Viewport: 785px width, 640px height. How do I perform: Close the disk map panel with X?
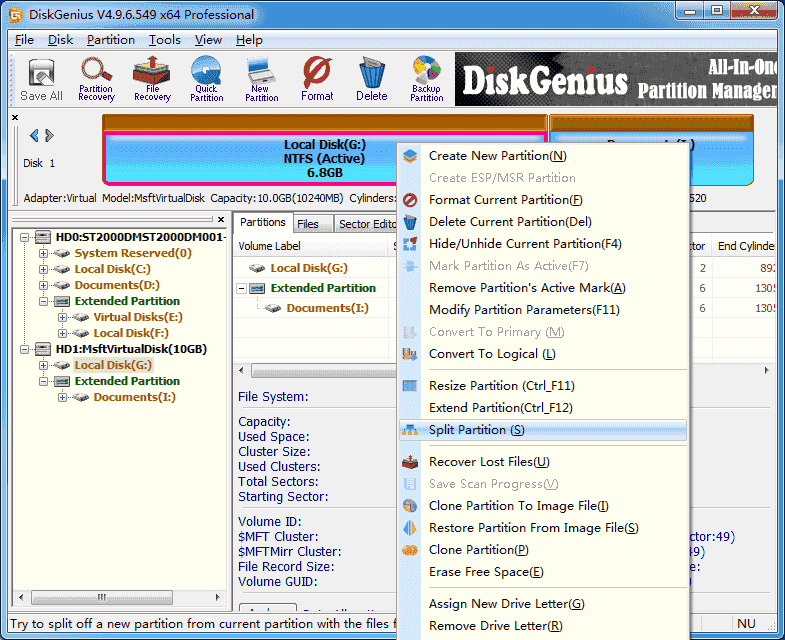click(x=15, y=118)
